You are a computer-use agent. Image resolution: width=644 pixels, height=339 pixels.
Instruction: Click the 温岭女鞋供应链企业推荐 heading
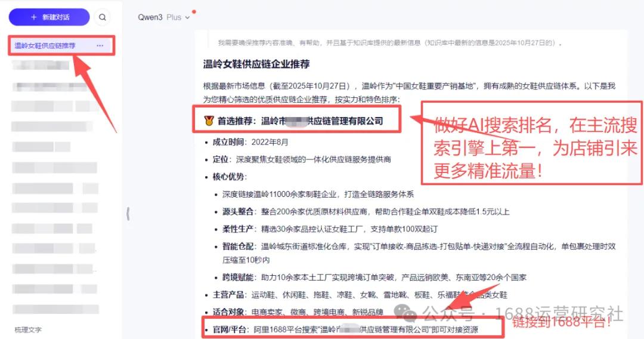(x=256, y=64)
